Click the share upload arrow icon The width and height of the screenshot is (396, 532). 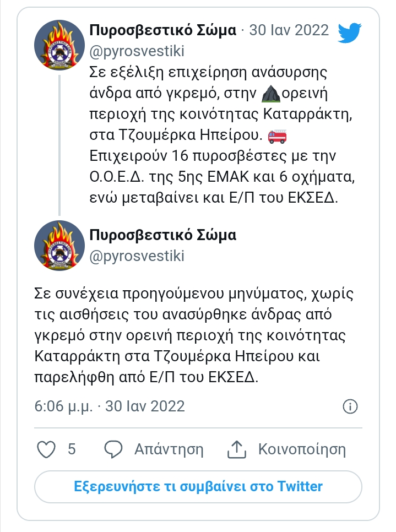point(236,449)
